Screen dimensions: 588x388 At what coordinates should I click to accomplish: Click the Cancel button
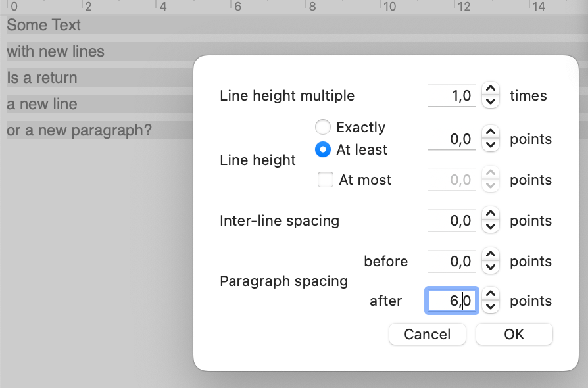tap(428, 334)
